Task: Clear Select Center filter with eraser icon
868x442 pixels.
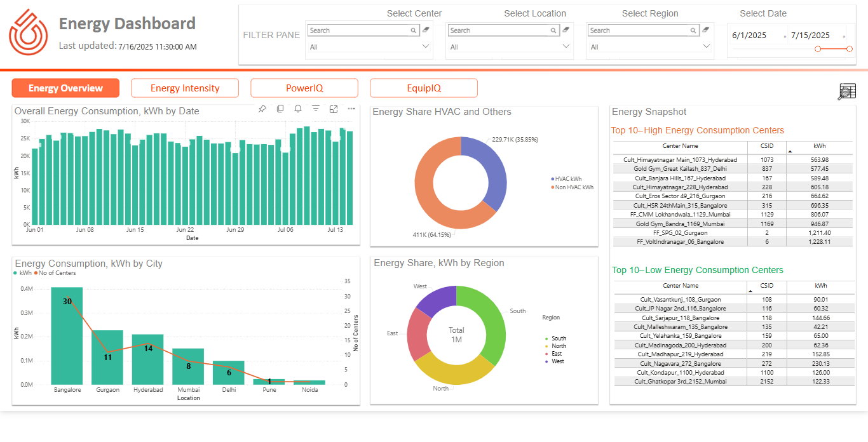Action: pyautogui.click(x=426, y=30)
